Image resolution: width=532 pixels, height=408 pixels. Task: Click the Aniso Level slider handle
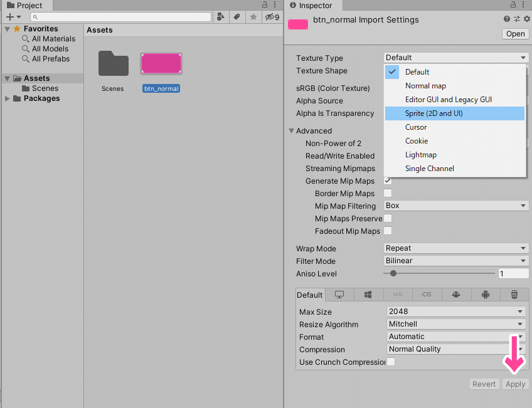(393, 273)
